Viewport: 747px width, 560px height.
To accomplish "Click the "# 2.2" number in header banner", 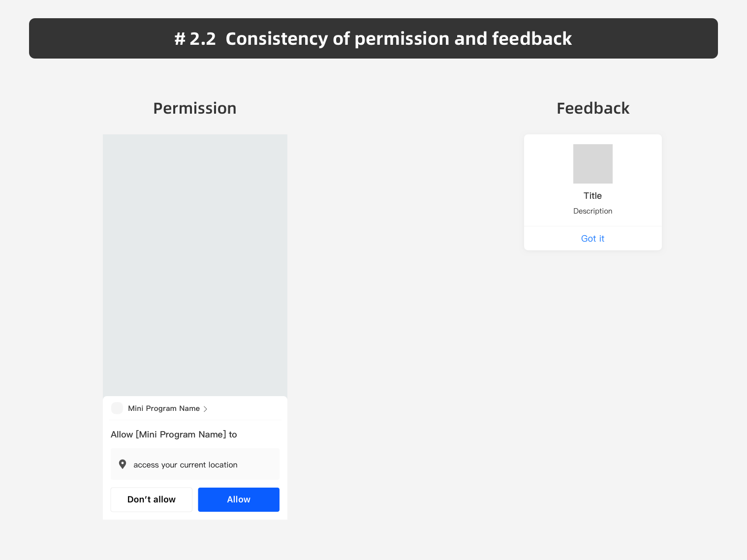I will [195, 39].
